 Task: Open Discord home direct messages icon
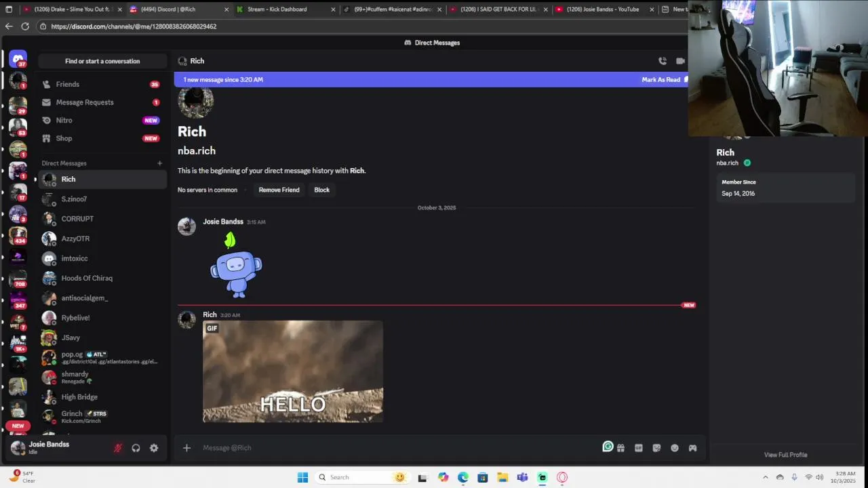point(18,59)
